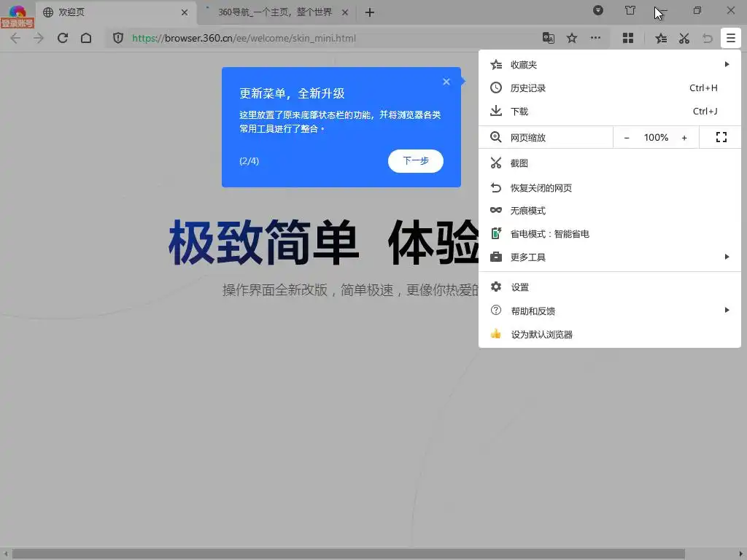This screenshot has height=560, width=747.
Task: Open 历史记录 from the menu
Action: [x=609, y=87]
